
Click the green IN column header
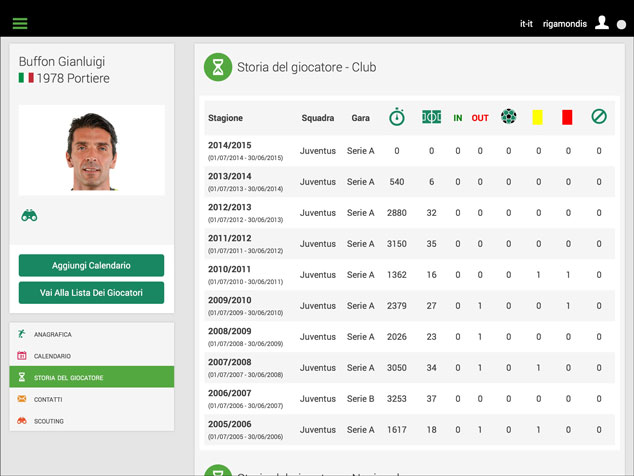[x=458, y=118]
